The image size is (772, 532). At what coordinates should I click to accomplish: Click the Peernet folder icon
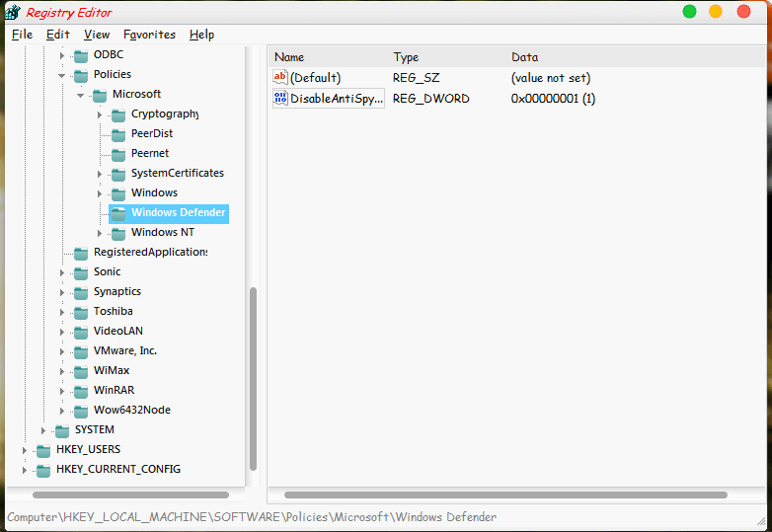coord(118,155)
